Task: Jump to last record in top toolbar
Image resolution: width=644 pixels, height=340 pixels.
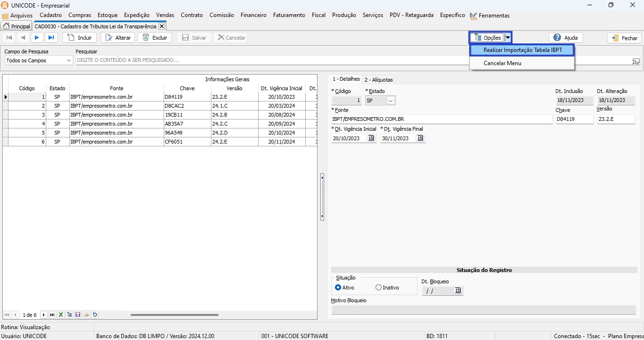Action: tap(51, 38)
